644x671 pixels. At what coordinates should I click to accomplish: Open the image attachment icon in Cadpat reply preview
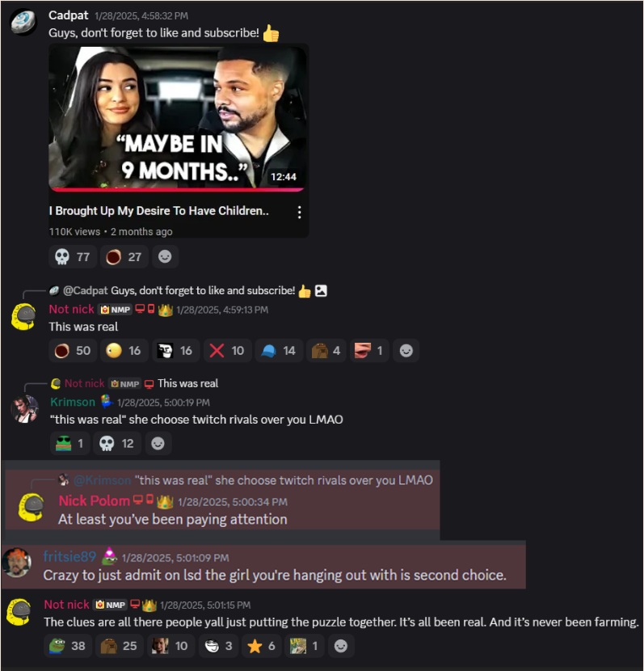(321, 291)
